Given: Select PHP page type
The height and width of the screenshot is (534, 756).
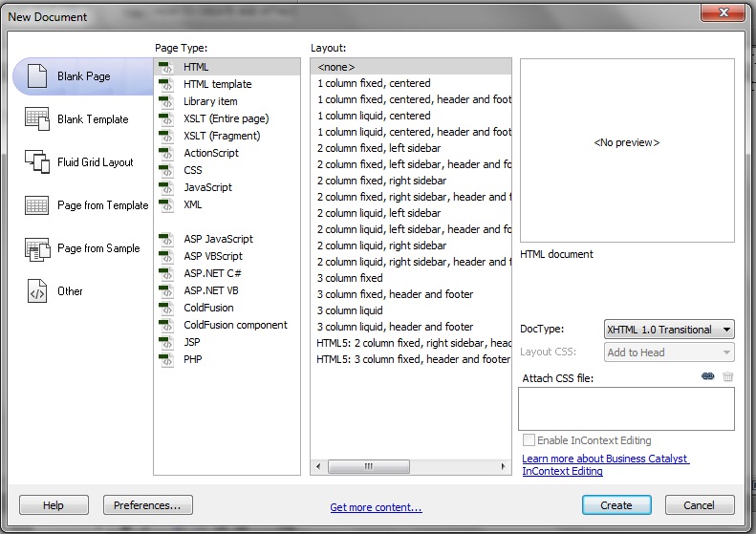Looking at the screenshot, I should click(x=192, y=359).
